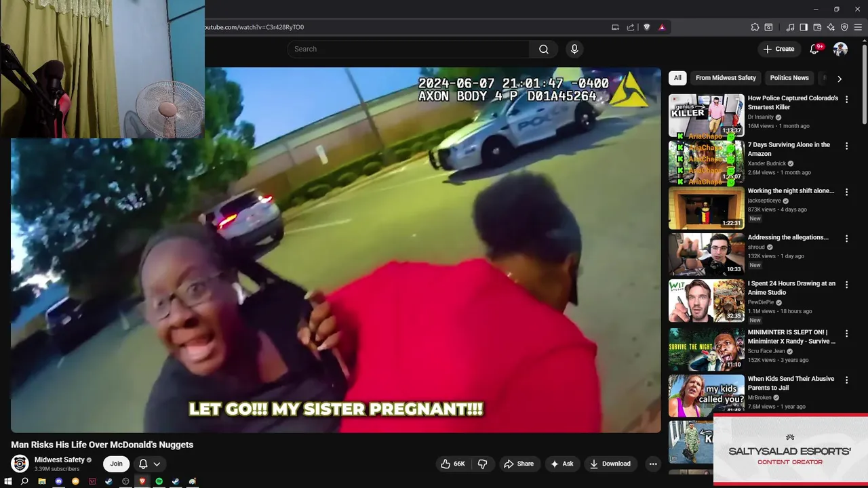Click the Brave Rewards triangle icon
Image resolution: width=868 pixels, height=488 pixels.
[662, 27]
